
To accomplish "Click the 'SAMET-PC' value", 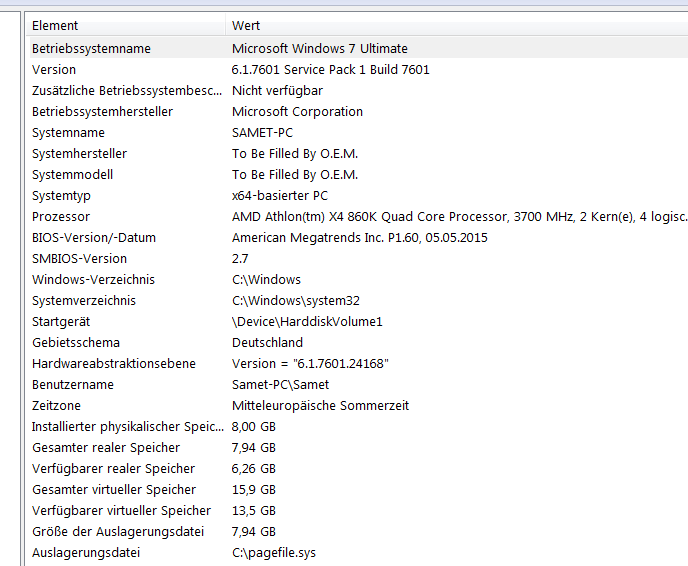I will (262, 133).
